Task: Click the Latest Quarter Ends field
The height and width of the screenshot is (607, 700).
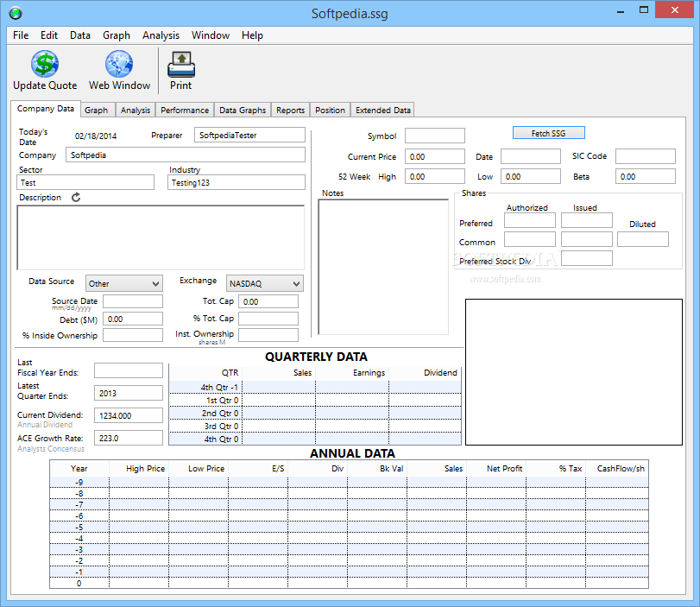Action: 129,393
